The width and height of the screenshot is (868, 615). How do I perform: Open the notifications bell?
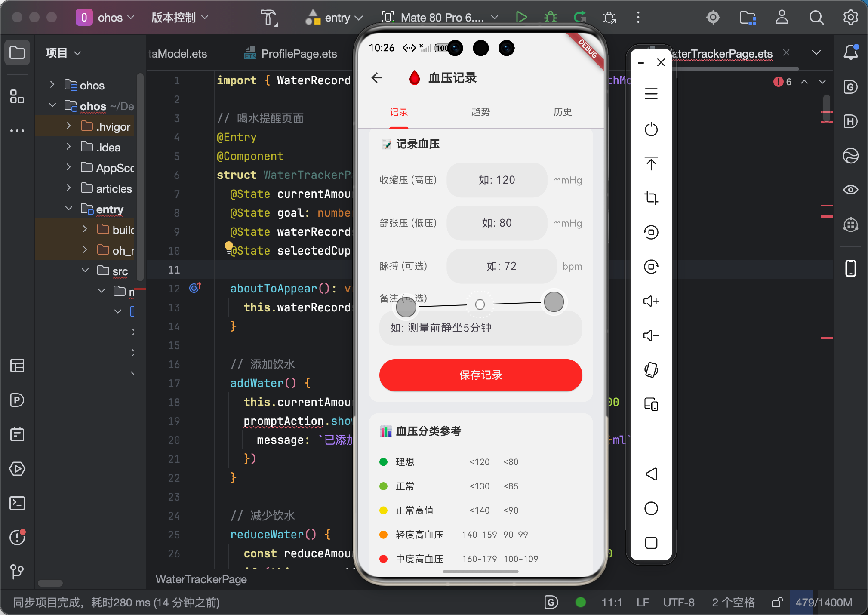[850, 52]
